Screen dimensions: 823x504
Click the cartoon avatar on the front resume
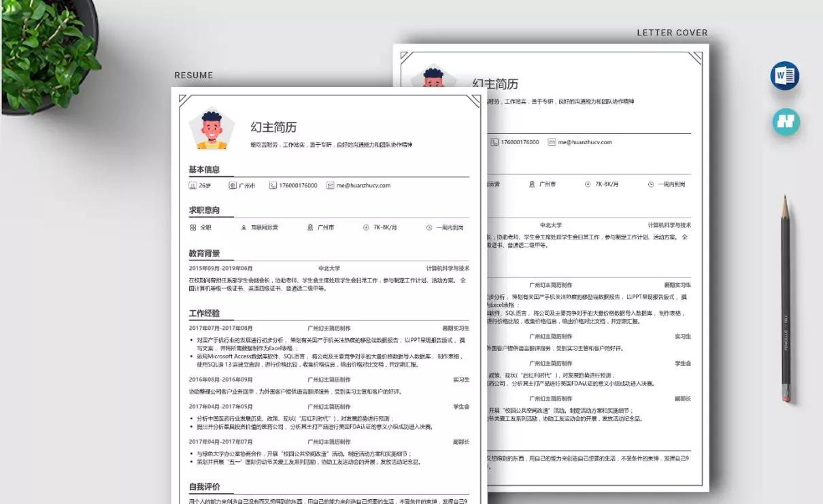[x=212, y=130]
